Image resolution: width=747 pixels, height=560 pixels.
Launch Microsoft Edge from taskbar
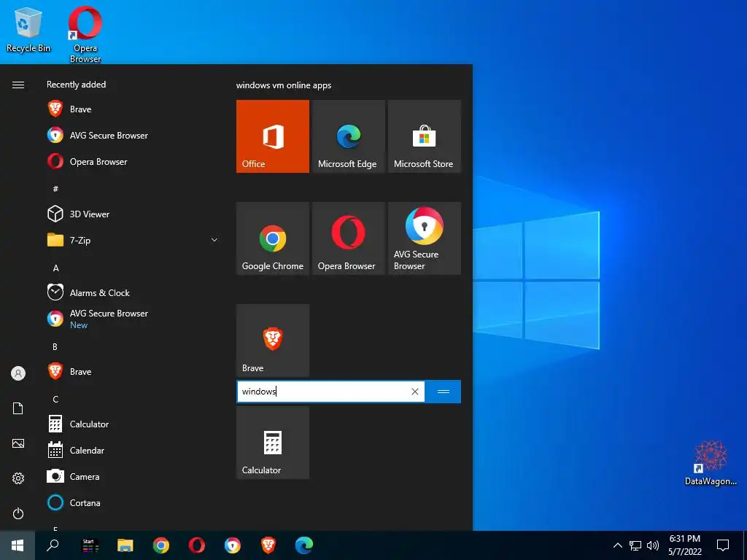304,545
